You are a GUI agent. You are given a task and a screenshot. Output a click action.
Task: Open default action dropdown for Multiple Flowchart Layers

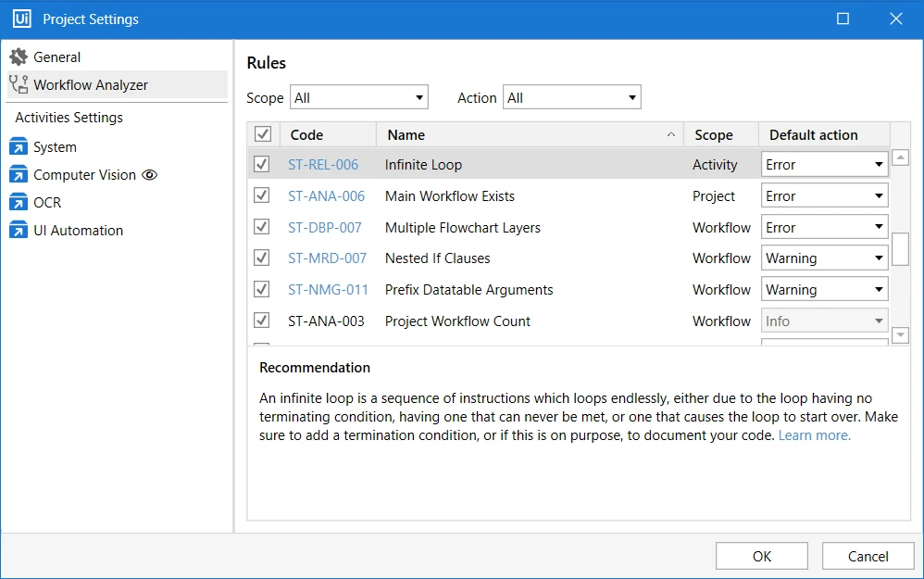point(824,227)
